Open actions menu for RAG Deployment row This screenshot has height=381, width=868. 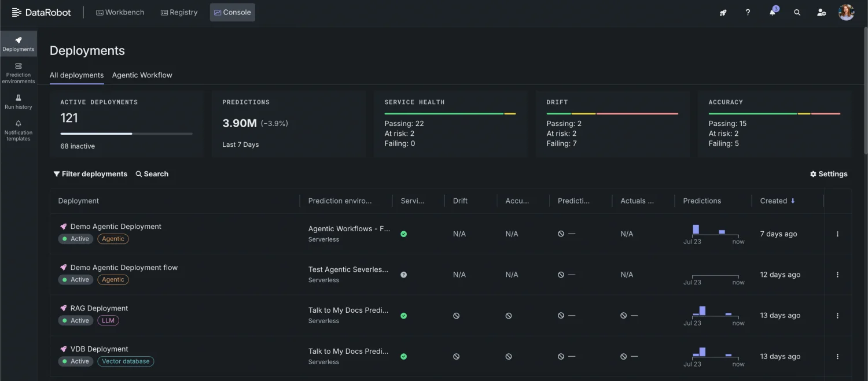(837, 316)
